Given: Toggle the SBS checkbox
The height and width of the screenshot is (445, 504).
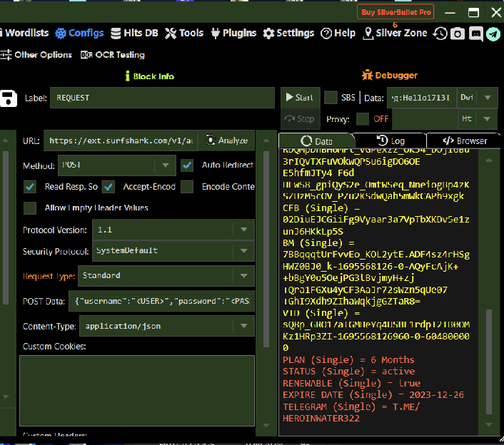Looking at the screenshot, I should click(331, 98).
